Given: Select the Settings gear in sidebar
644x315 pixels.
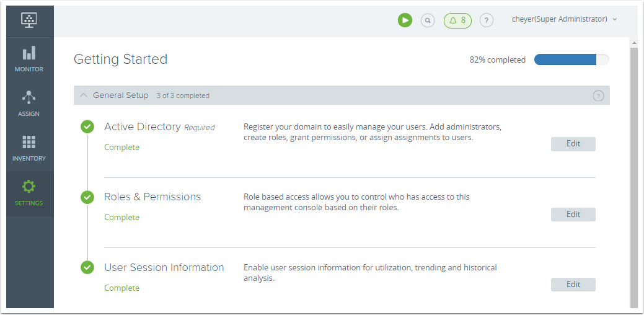Looking at the screenshot, I should click(29, 193).
